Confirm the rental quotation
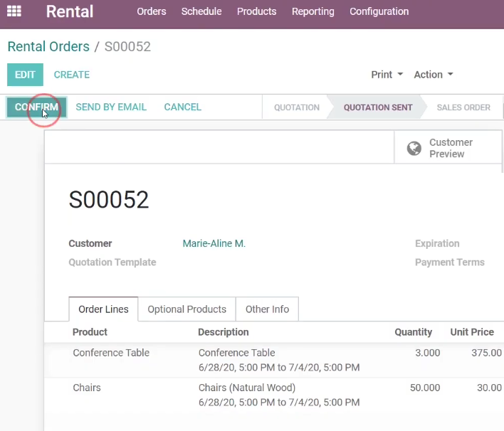 coord(36,107)
